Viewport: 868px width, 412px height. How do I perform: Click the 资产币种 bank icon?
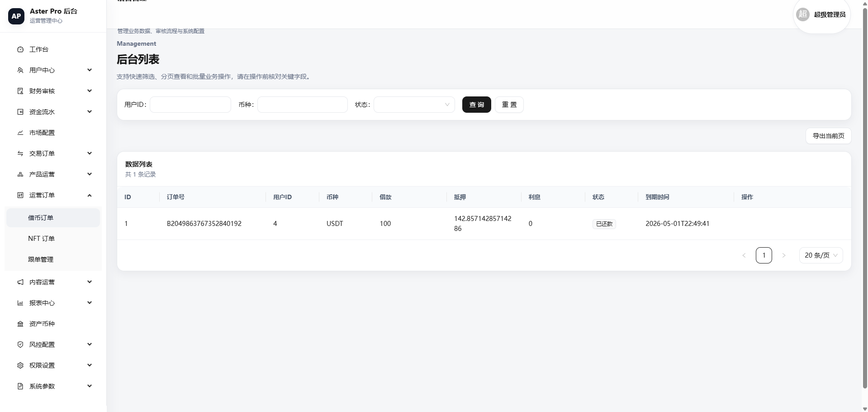[20, 324]
